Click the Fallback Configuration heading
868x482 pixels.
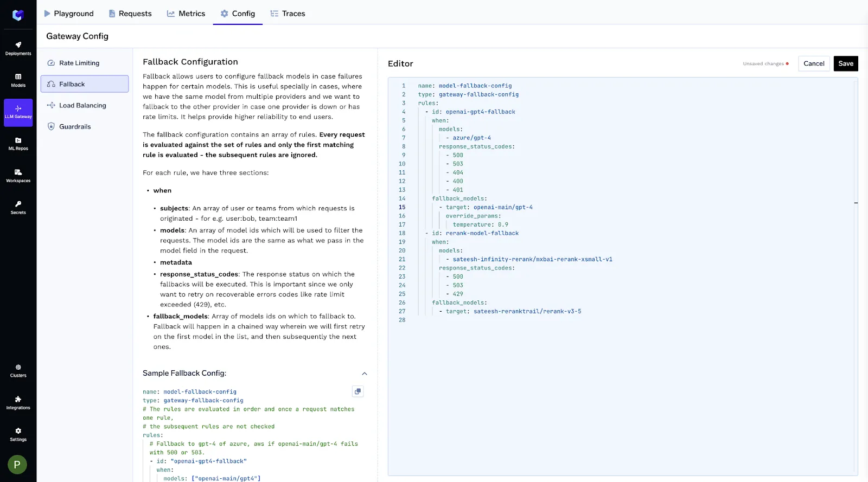[x=190, y=62]
